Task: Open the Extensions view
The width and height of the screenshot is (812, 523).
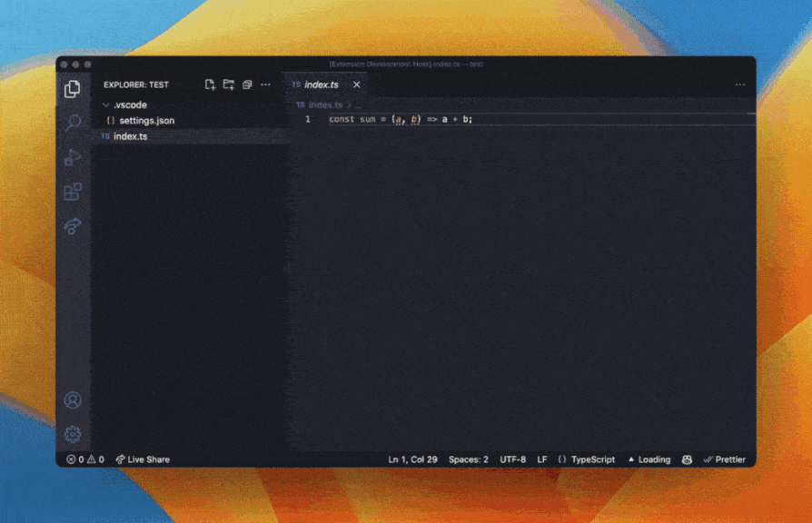Action: pos(73,192)
